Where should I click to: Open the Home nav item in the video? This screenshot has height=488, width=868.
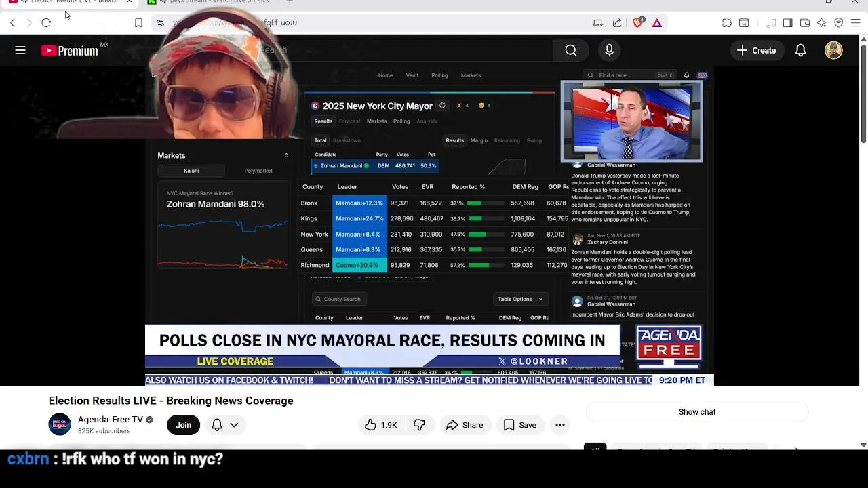click(x=385, y=75)
